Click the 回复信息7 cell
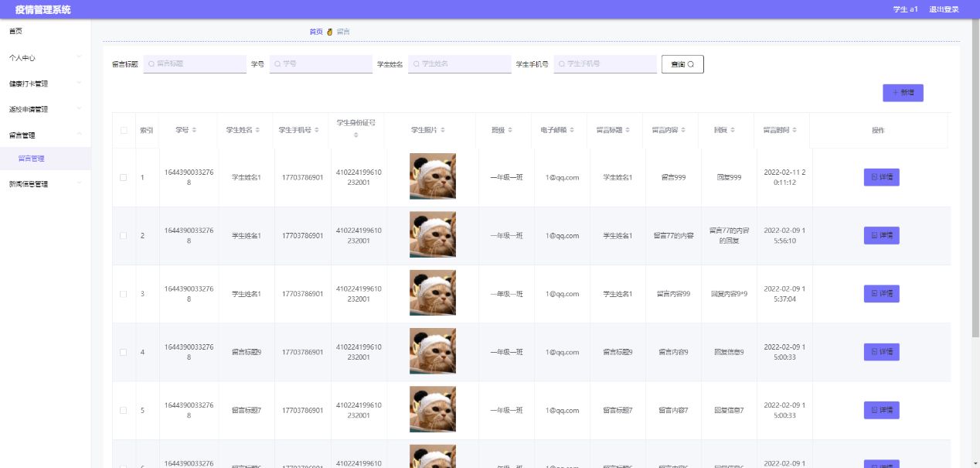This screenshot has width=980, height=468. click(729, 410)
